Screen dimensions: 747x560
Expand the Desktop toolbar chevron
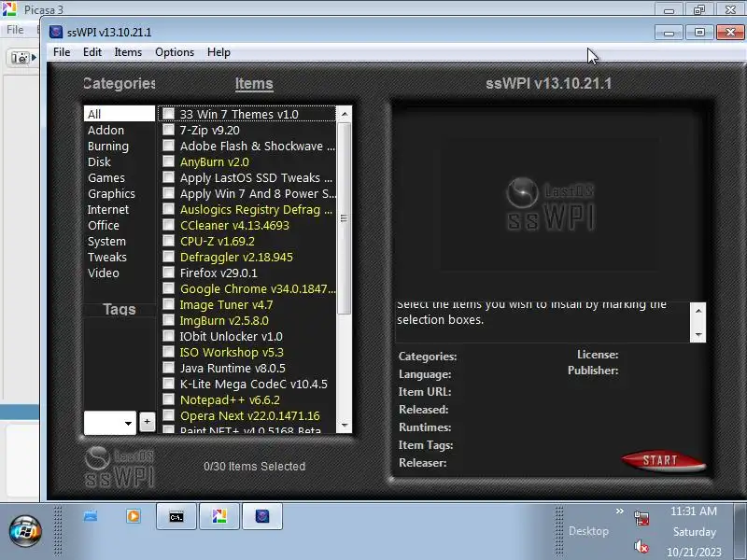[619, 511]
